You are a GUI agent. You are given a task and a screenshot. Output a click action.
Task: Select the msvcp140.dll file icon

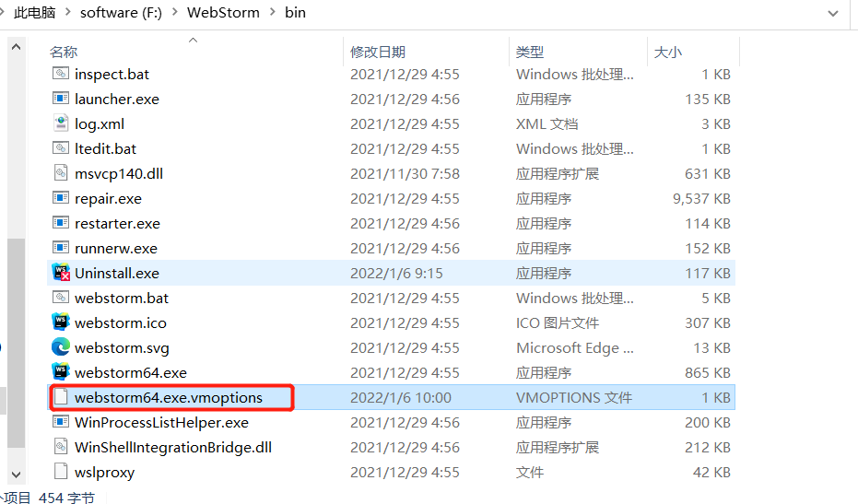pos(61,173)
